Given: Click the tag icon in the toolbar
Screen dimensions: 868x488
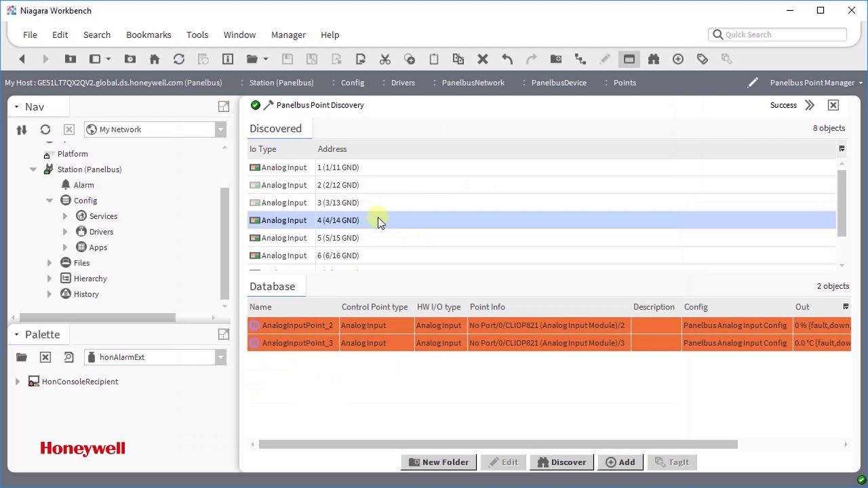Looking at the screenshot, I should pyautogui.click(x=703, y=59).
